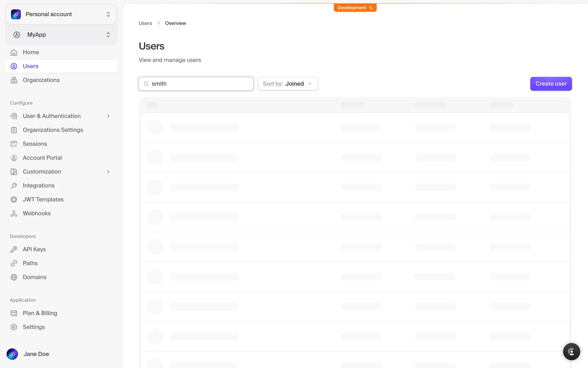Toggle the Development environment switcher
This screenshot has height=368, width=588.
[x=355, y=8]
